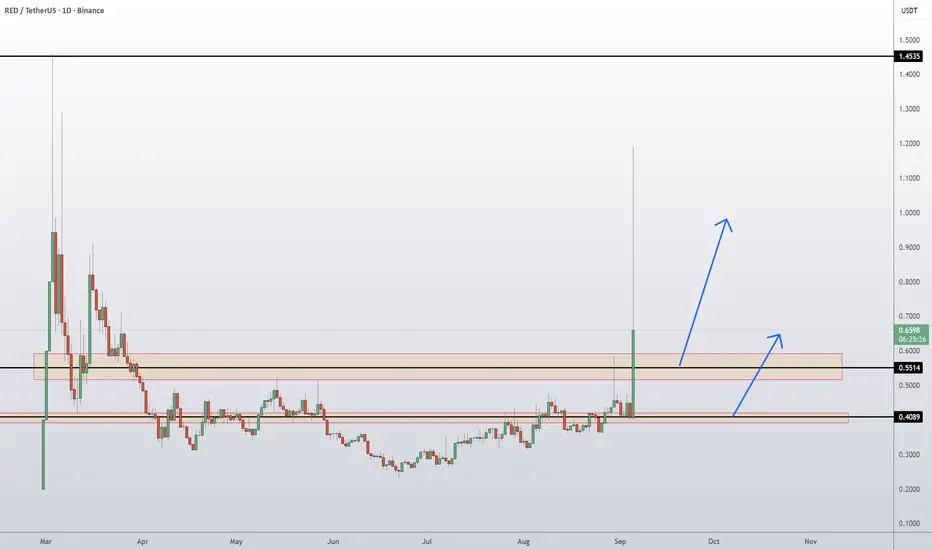This screenshot has width=932, height=550.
Task: Click the 0.8000 price axis value
Action: click(909, 282)
